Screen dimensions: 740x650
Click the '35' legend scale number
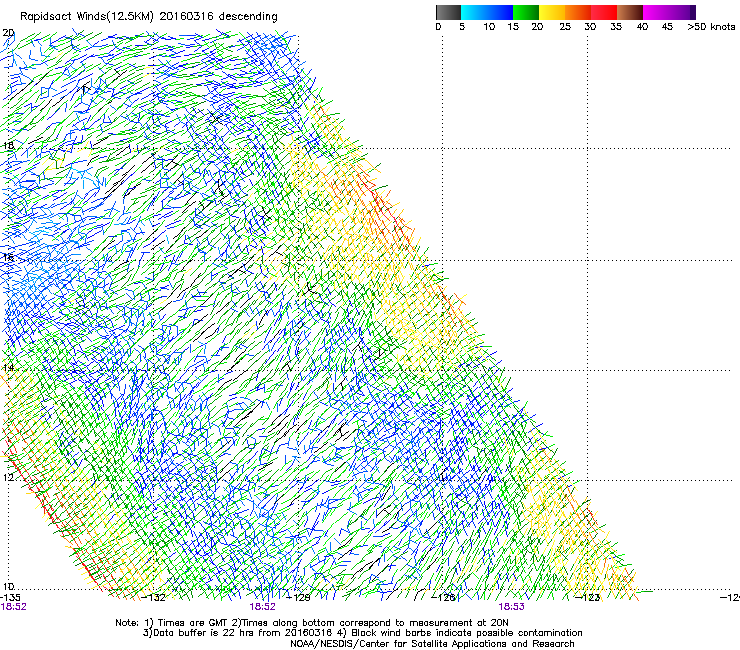point(616,27)
